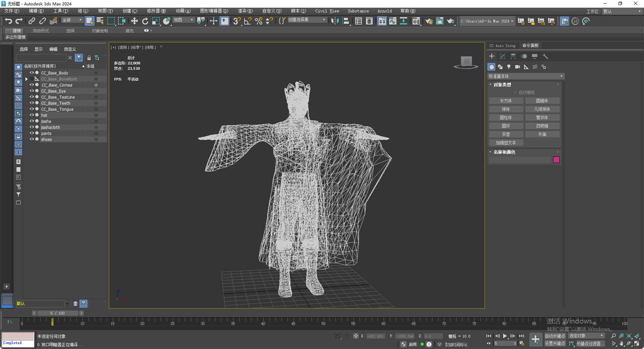Switch to the Utilities wrench tab
The image size is (644, 349).
545,56
